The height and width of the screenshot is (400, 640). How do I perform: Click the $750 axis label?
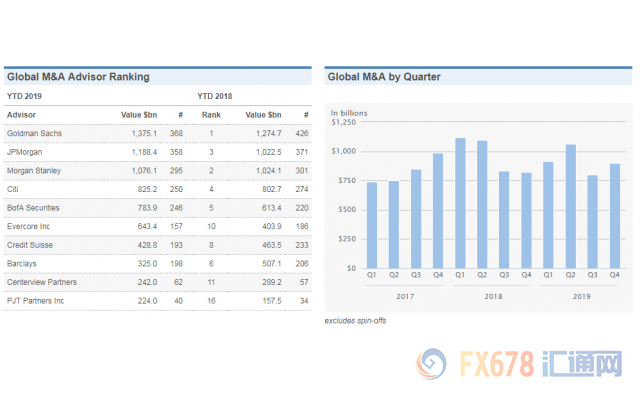click(347, 181)
